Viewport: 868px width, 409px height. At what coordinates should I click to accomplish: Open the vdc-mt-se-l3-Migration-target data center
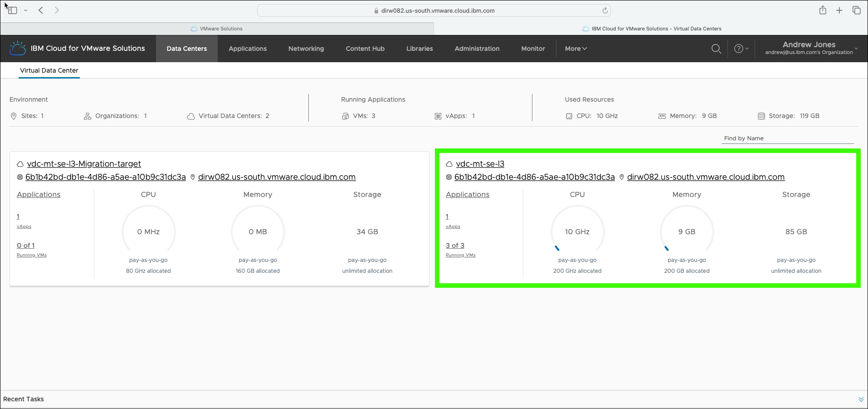[x=84, y=164]
